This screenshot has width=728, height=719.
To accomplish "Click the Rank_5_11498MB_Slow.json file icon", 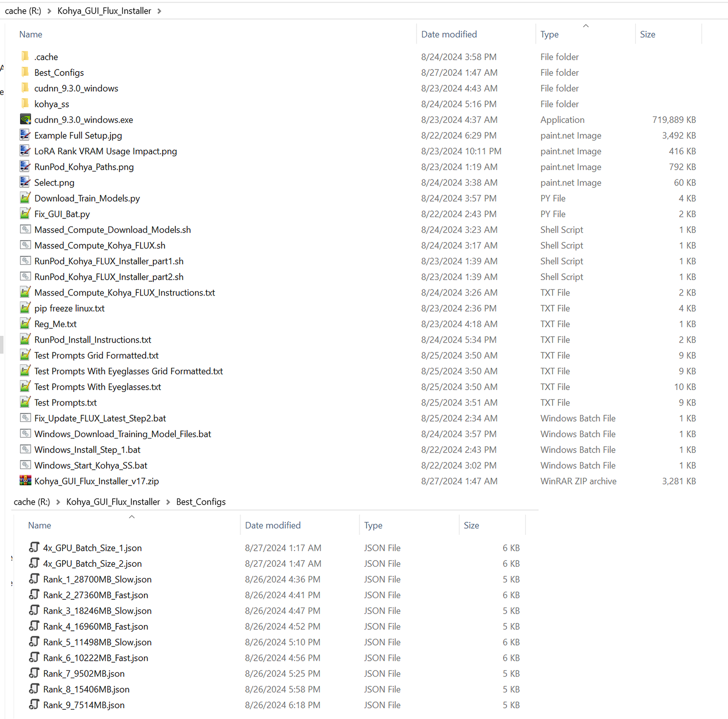I will pyautogui.click(x=34, y=642).
